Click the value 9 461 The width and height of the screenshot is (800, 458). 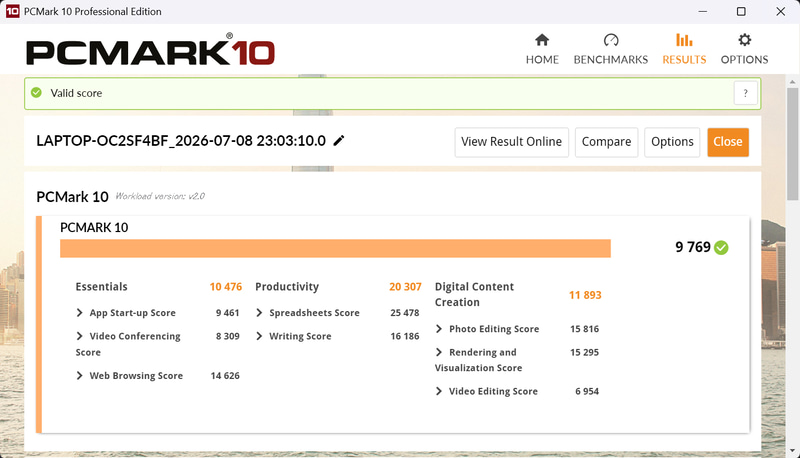pyautogui.click(x=228, y=313)
